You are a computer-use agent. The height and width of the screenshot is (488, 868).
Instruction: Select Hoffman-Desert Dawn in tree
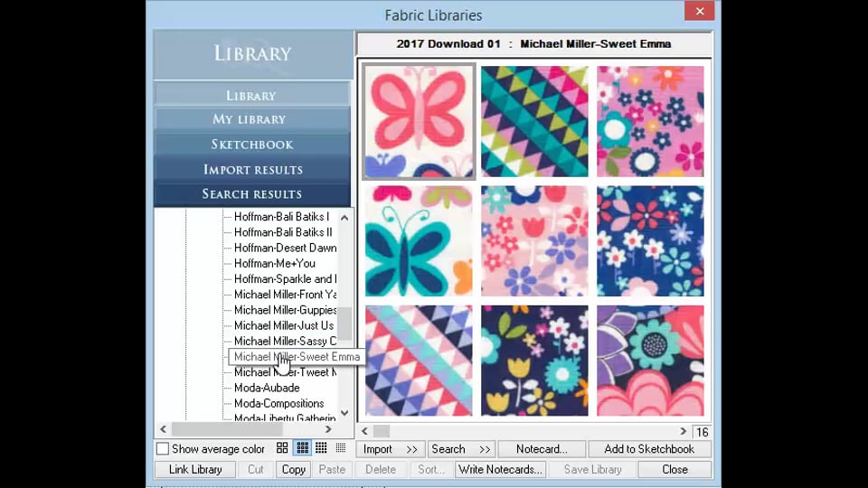[x=285, y=248]
